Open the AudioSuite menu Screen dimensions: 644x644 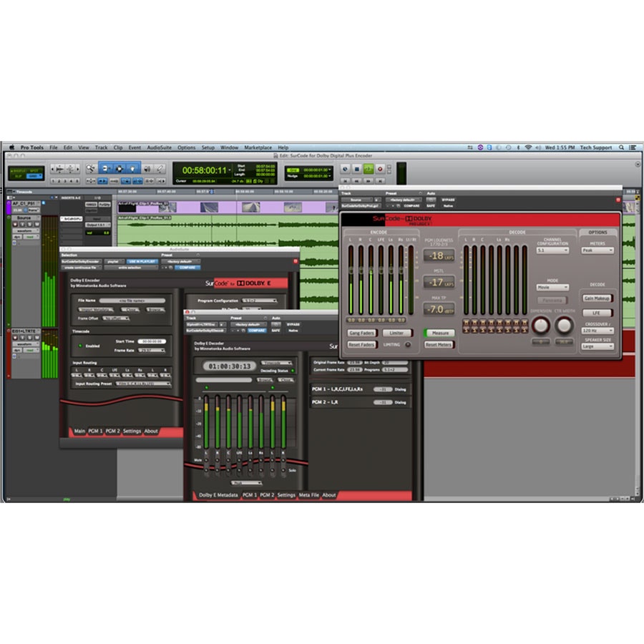pos(159,147)
